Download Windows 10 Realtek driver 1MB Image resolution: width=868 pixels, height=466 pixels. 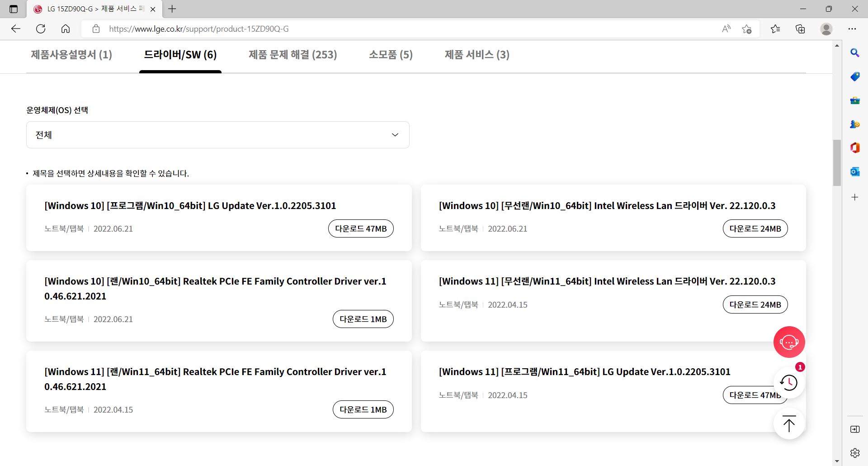pyautogui.click(x=363, y=319)
